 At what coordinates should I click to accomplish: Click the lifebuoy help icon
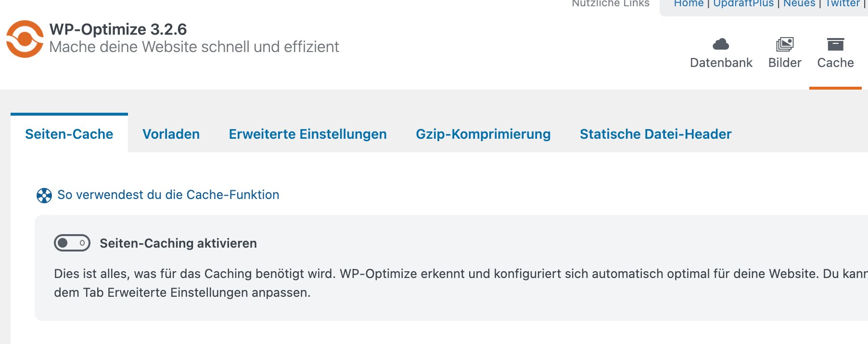(44, 195)
